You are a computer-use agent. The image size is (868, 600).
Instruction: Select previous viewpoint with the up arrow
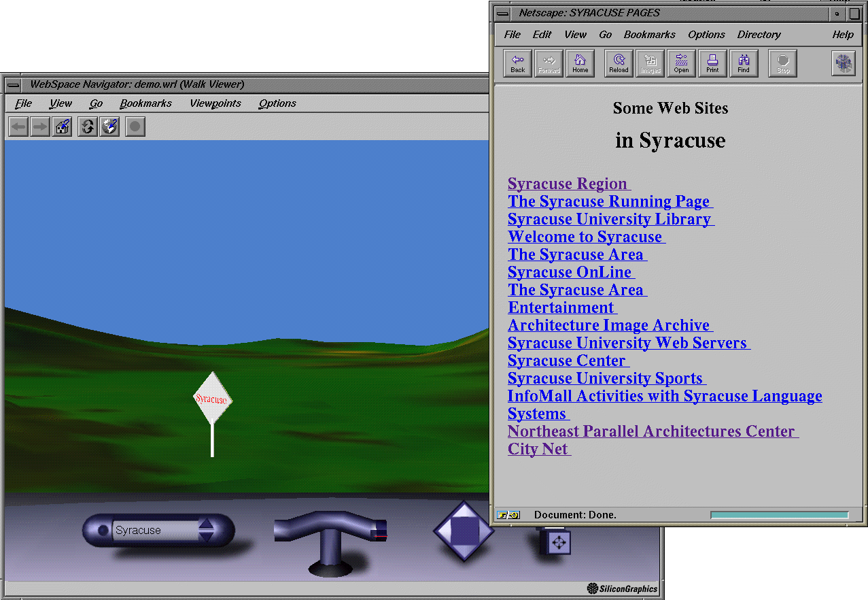click(x=206, y=524)
